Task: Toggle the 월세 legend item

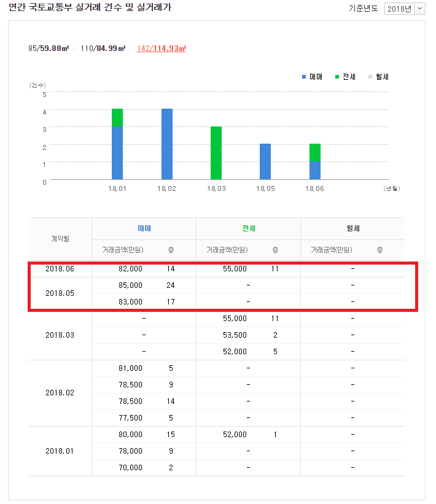Action: click(x=378, y=77)
